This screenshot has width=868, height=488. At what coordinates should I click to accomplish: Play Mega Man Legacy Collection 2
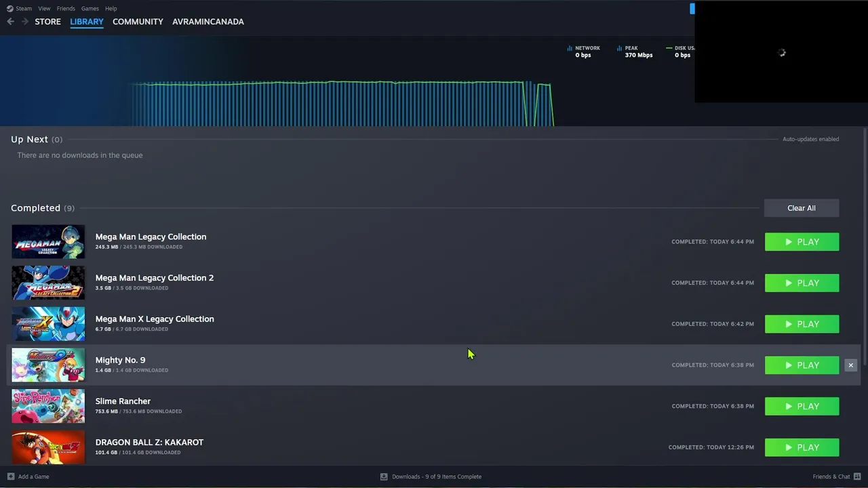click(802, 283)
